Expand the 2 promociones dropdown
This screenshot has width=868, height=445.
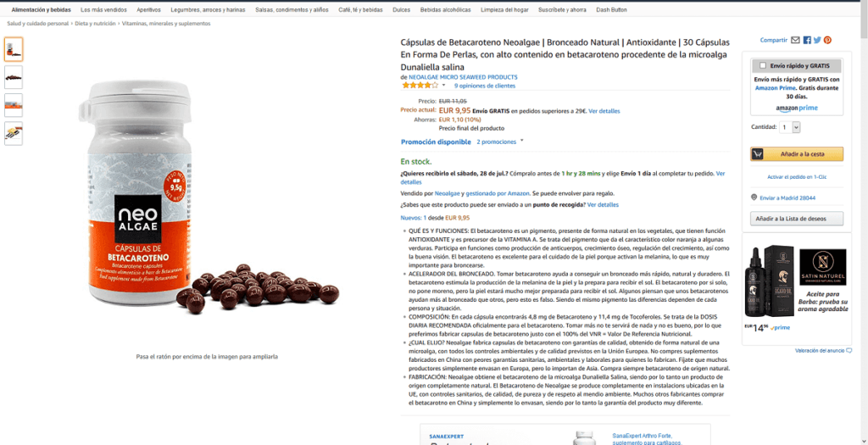(x=500, y=142)
